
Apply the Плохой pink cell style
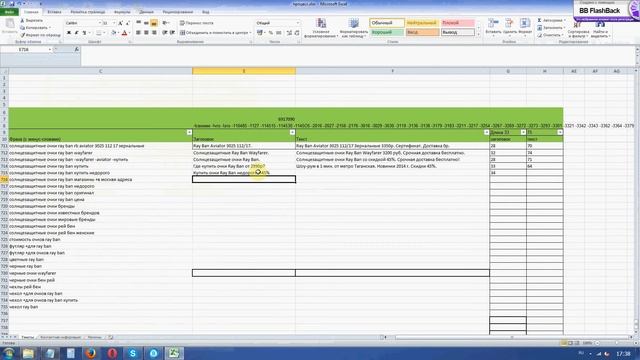coord(458,23)
